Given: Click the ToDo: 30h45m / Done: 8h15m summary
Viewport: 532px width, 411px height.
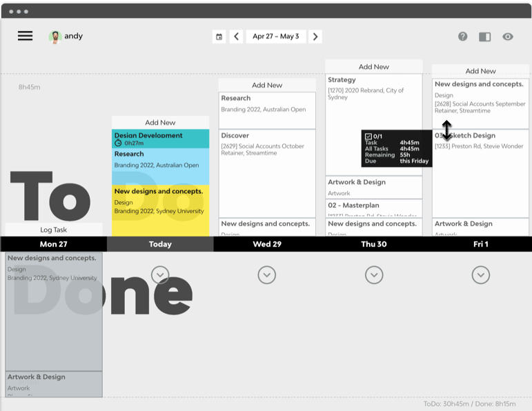Looking at the screenshot, I should pyautogui.click(x=470, y=404).
